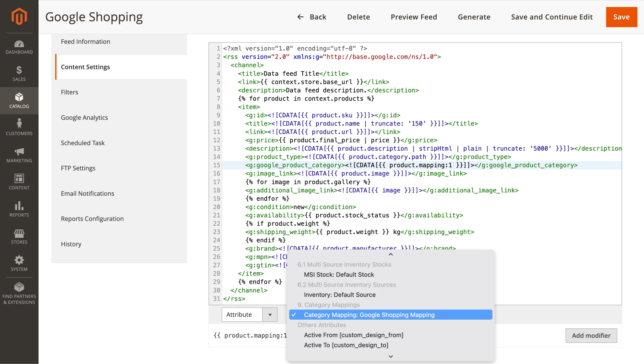
Task: Click the orange Save button
Action: [x=621, y=17]
